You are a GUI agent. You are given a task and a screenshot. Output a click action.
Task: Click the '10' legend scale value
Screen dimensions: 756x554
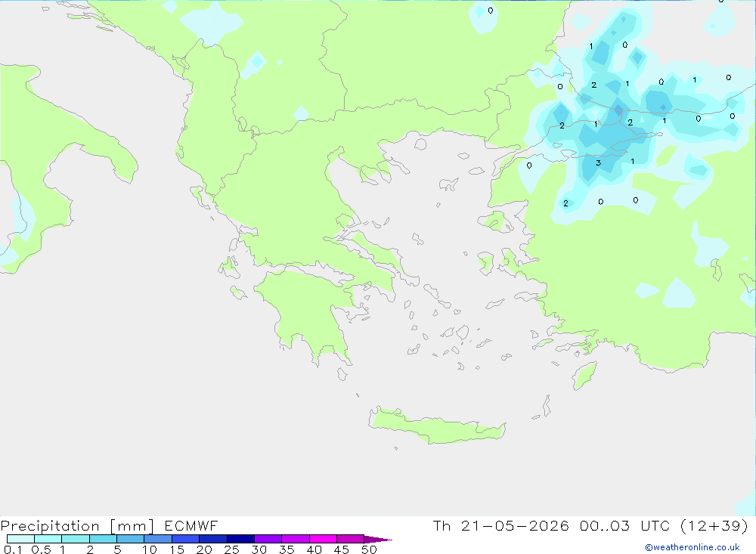coord(150,549)
